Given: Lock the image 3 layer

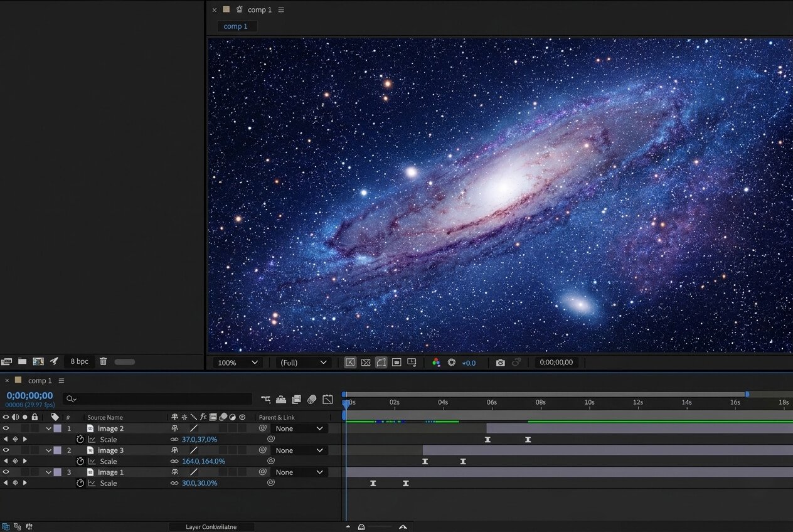Looking at the screenshot, I should [x=35, y=450].
